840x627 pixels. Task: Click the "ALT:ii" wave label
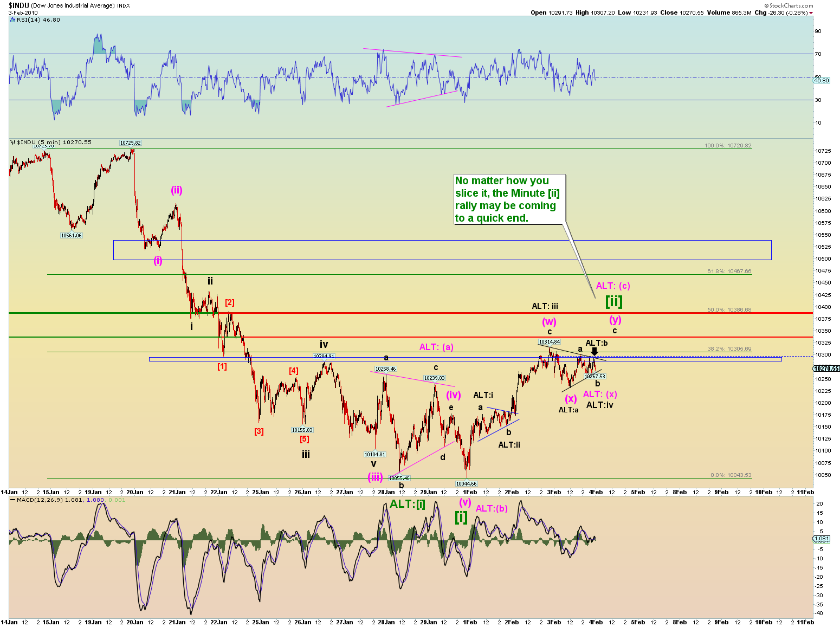tap(509, 445)
